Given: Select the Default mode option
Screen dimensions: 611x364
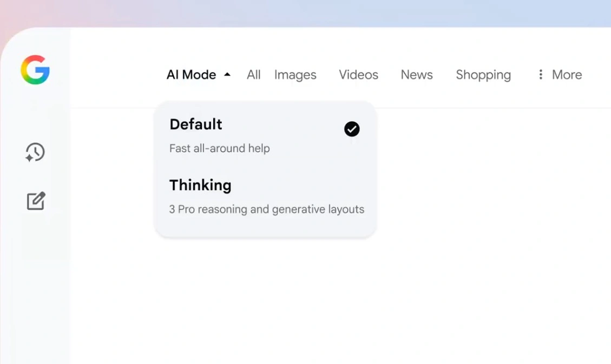Looking at the screenshot, I should (265, 136).
